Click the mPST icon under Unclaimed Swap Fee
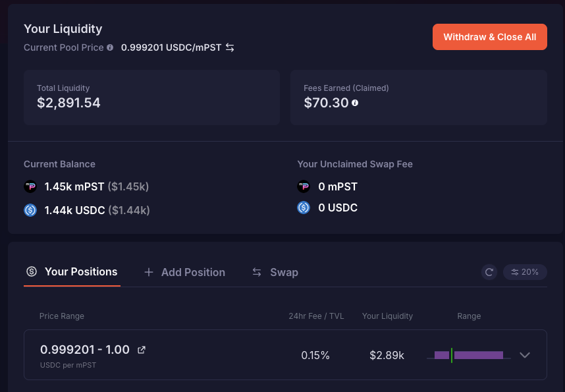 (304, 186)
